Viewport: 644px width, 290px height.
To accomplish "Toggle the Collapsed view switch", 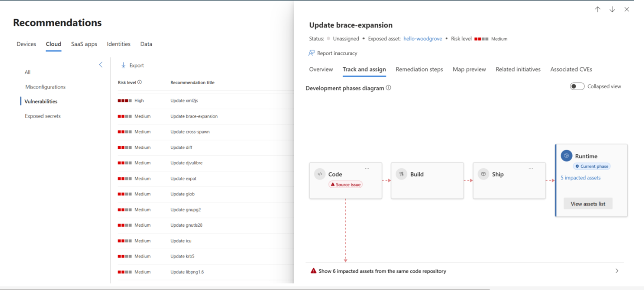I will pyautogui.click(x=577, y=86).
